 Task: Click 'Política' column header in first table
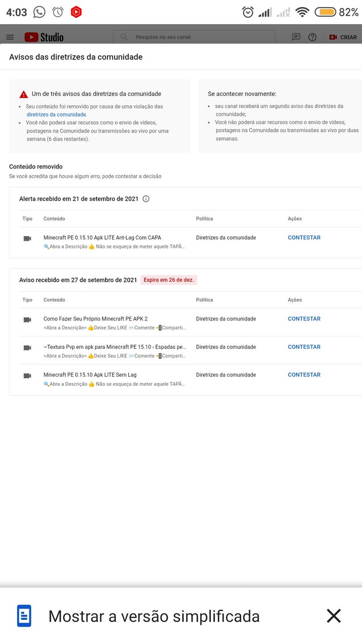(x=204, y=219)
